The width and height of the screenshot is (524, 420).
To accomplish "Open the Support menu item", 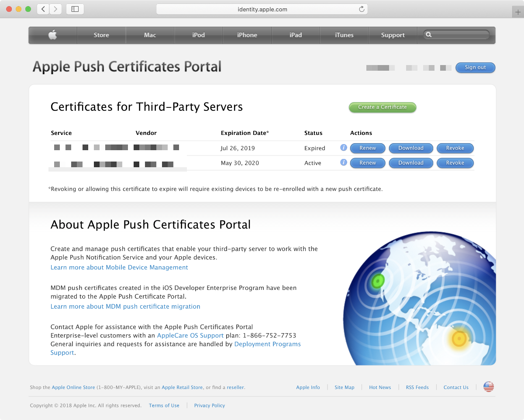I will (x=393, y=35).
